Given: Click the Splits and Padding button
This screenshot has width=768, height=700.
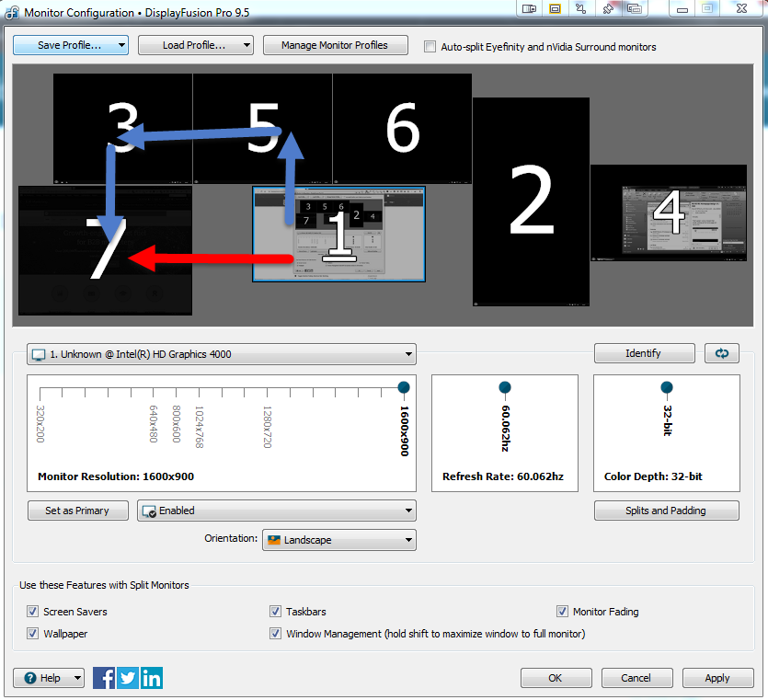Looking at the screenshot, I should (x=666, y=511).
